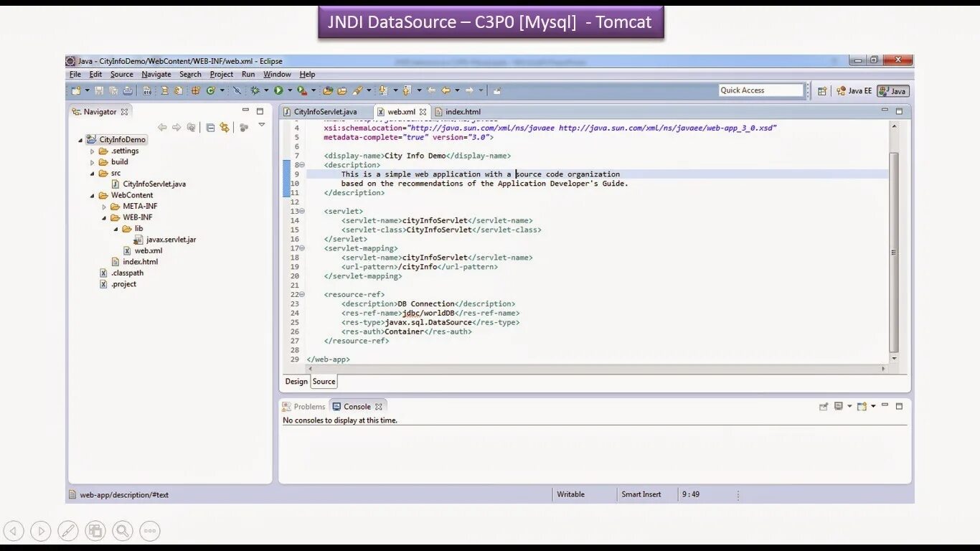Maximize the editor area panel
Screen dimensions: 980x551
[899, 111]
